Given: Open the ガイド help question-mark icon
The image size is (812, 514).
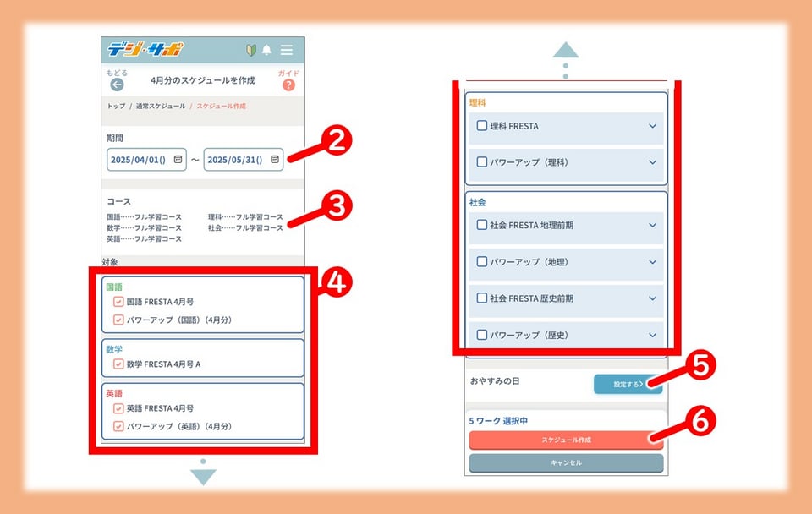Looking at the screenshot, I should pyautogui.click(x=288, y=85).
